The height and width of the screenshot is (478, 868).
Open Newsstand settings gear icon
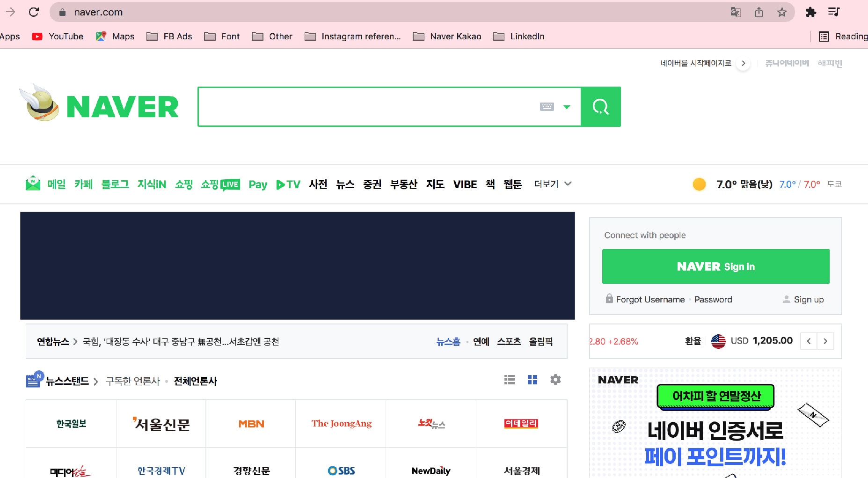pyautogui.click(x=555, y=380)
